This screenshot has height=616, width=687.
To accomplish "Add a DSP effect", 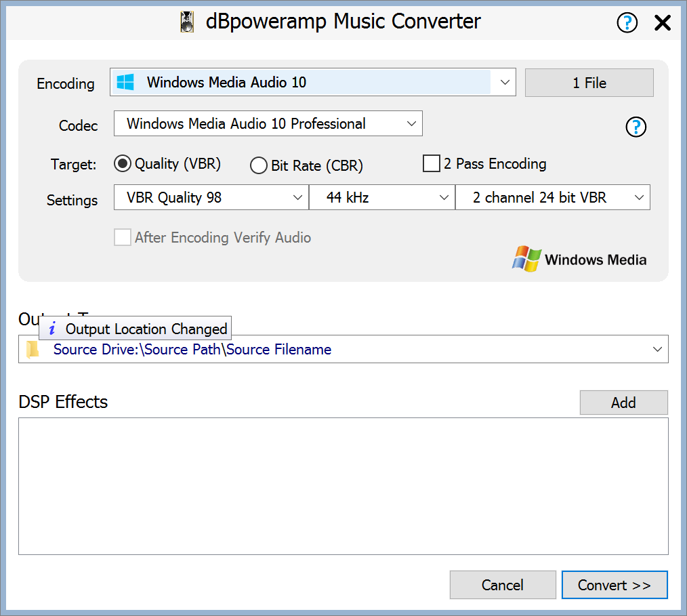I will [x=624, y=403].
